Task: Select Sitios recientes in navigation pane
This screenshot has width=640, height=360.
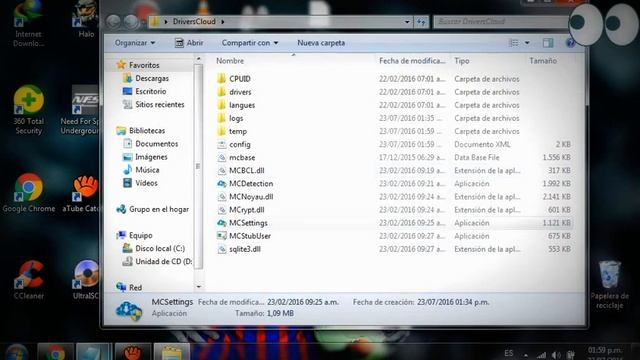Action: pos(154,104)
